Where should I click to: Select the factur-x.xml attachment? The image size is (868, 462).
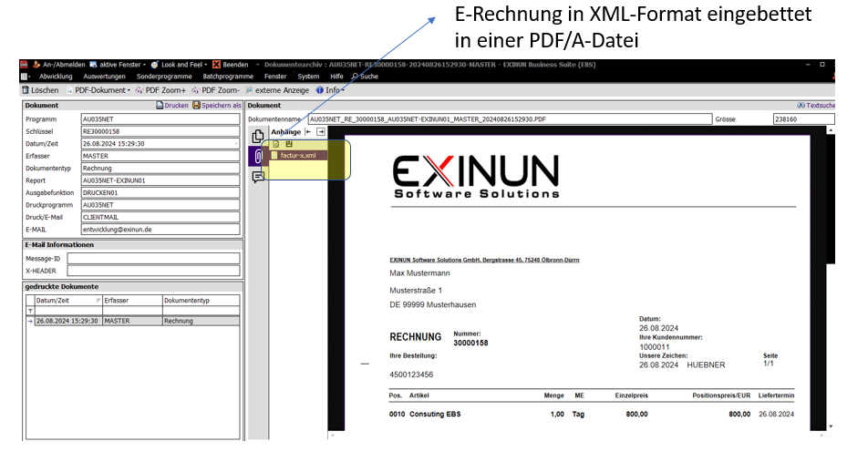coord(298,156)
